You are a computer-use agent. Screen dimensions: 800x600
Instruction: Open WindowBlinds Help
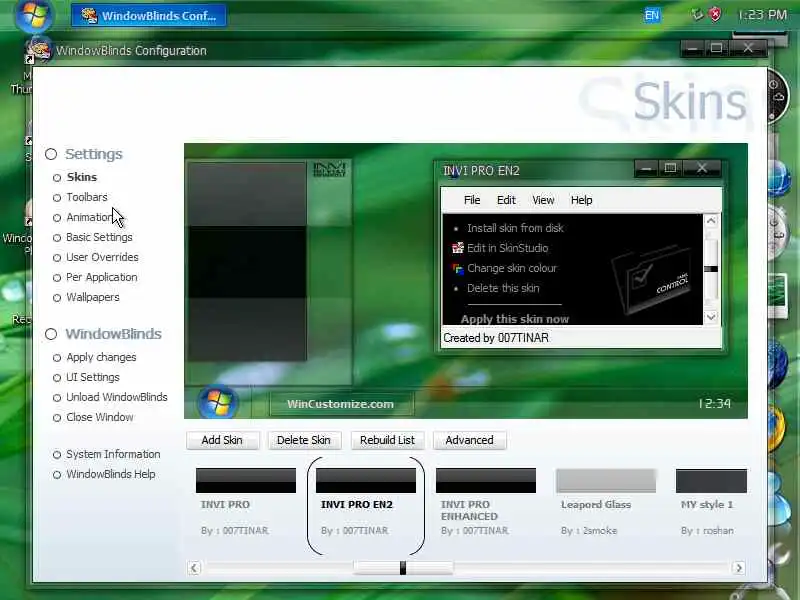pyautogui.click(x=111, y=474)
